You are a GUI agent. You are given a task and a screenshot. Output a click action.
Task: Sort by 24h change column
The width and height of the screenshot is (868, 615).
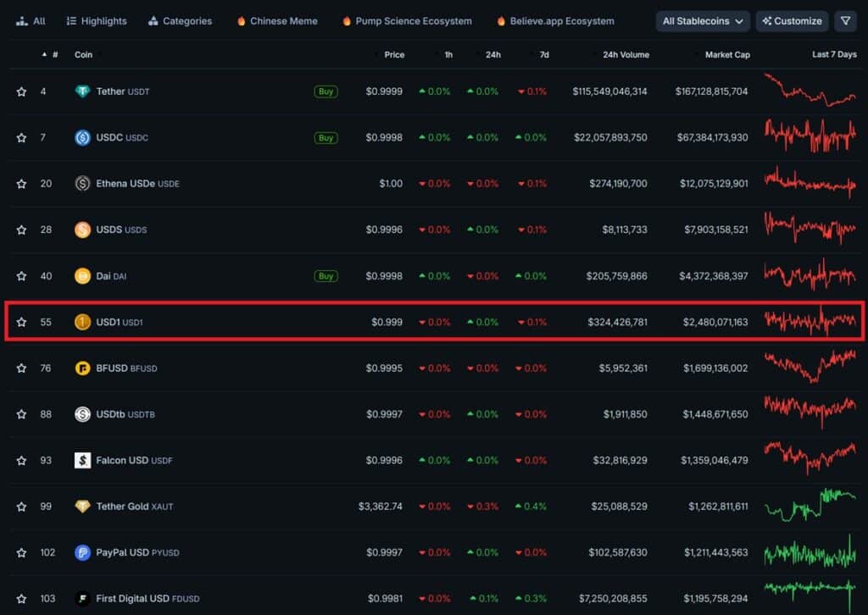coord(492,55)
